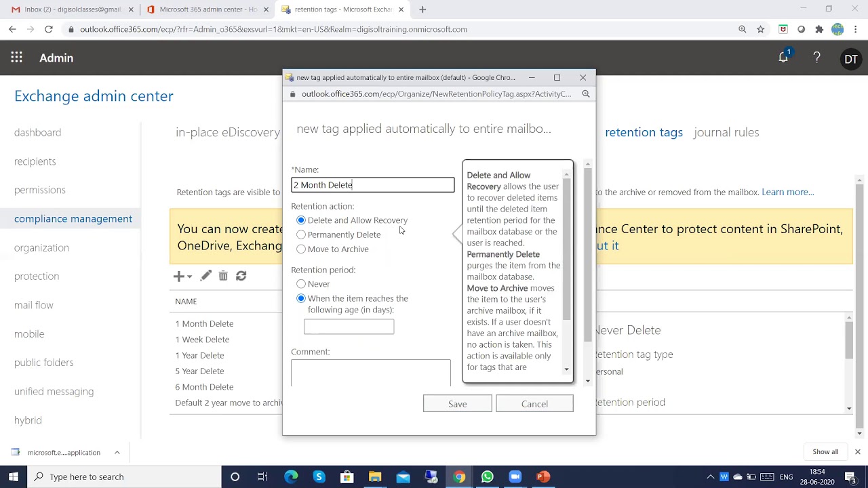Click browser back arrow
This screenshot has width=868, height=488.
[x=12, y=29]
